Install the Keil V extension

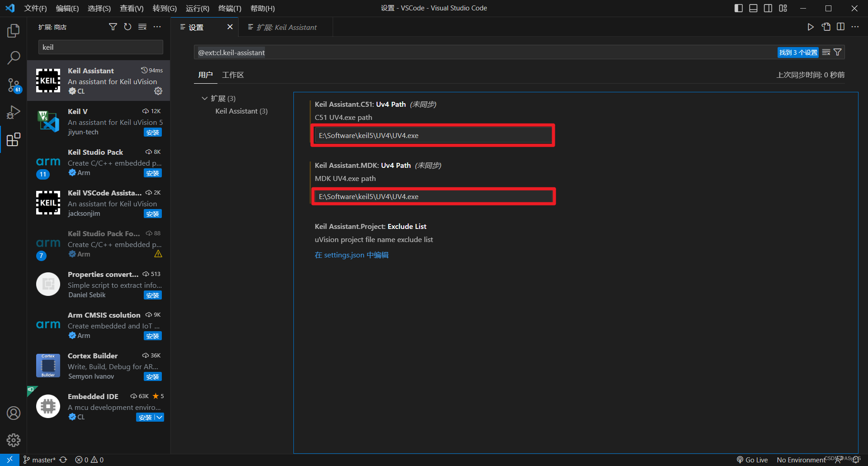click(x=153, y=133)
